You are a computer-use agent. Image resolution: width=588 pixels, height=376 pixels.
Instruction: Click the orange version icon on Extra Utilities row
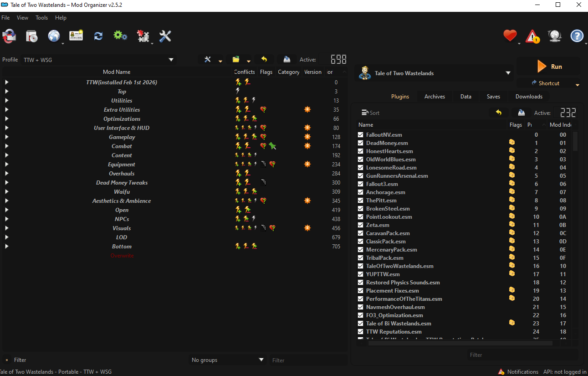(x=307, y=109)
